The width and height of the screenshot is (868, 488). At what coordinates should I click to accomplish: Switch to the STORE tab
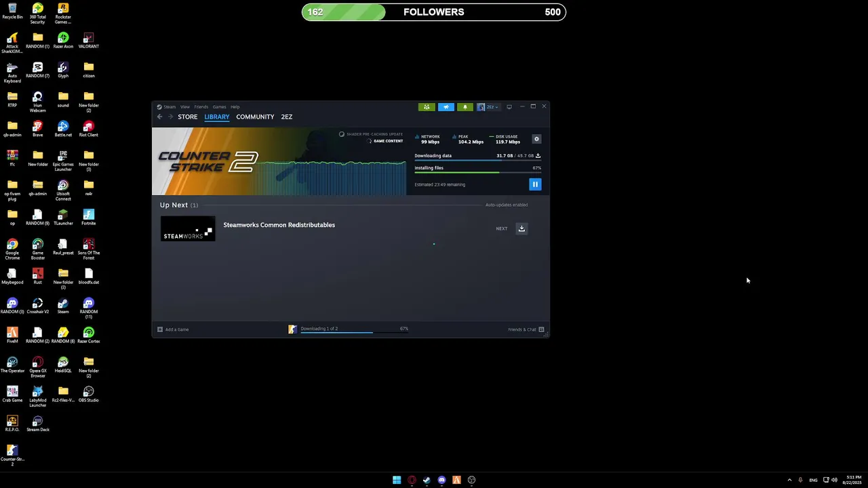[x=188, y=117]
